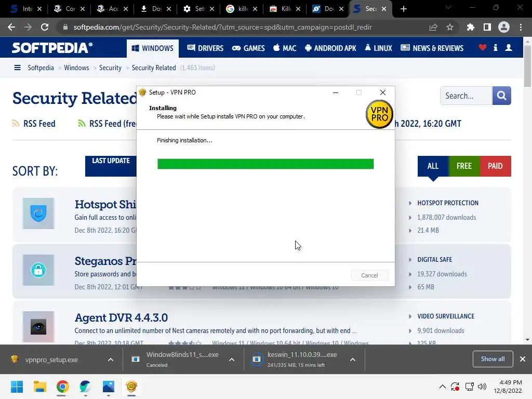The height and width of the screenshot is (399, 532).
Task: Share this page via address bar icon
Action: point(433,27)
